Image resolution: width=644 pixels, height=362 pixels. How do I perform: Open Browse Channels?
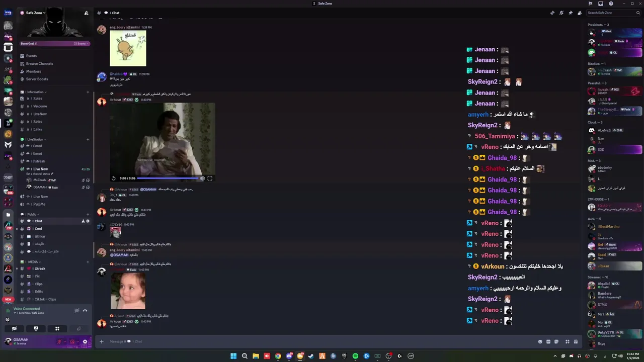click(x=54, y=64)
